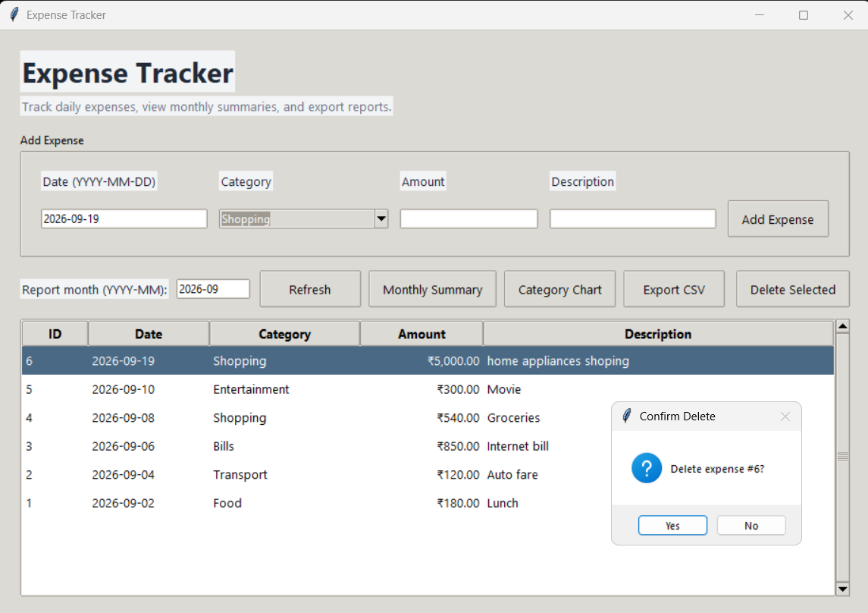The width and height of the screenshot is (868, 613).
Task: Focus the Date input field
Action: (x=124, y=218)
